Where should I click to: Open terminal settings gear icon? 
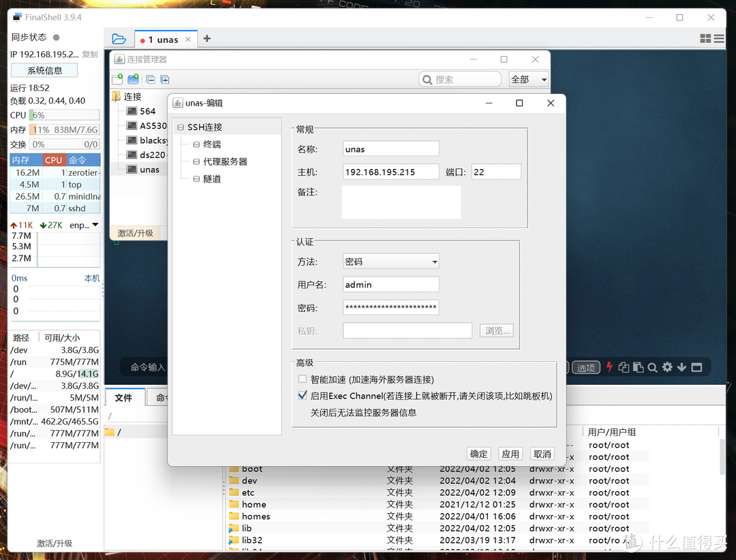667,367
